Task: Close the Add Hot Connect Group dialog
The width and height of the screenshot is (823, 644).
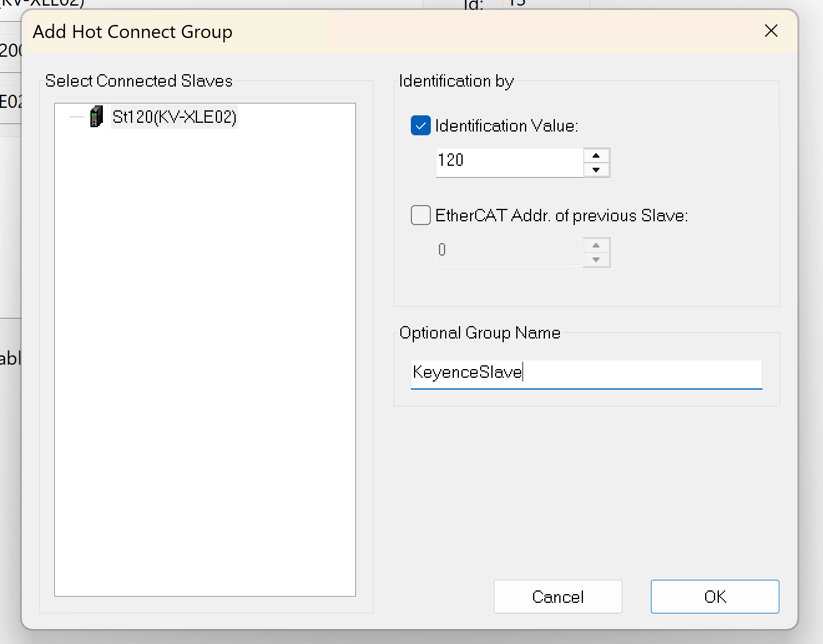Action: click(771, 31)
